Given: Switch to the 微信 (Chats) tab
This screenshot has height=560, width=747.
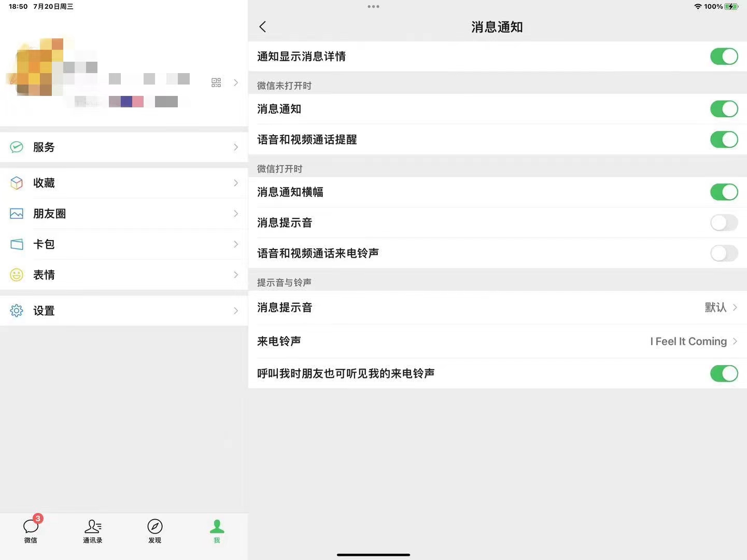Looking at the screenshot, I should click(31, 531).
